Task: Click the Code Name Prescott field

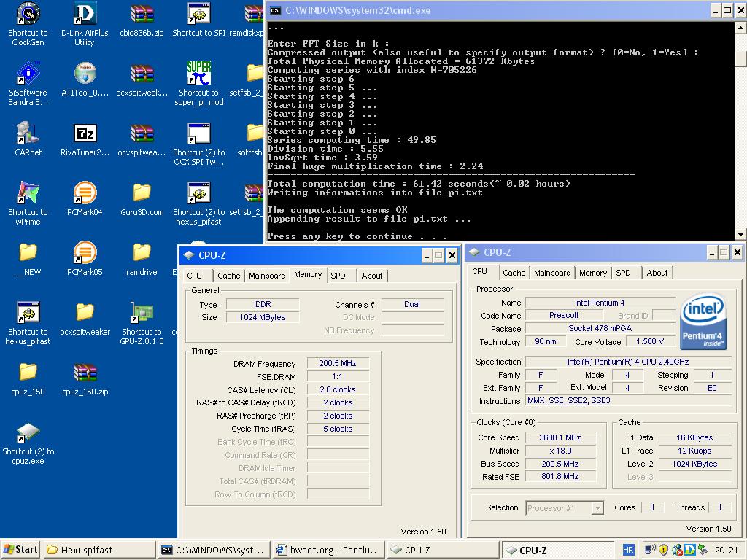Action: (x=564, y=315)
